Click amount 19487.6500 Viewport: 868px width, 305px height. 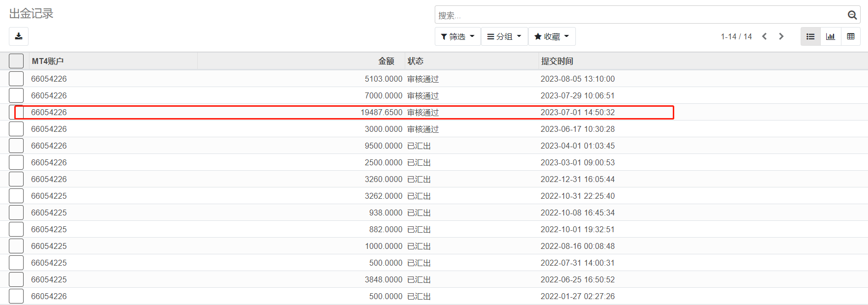[382, 112]
